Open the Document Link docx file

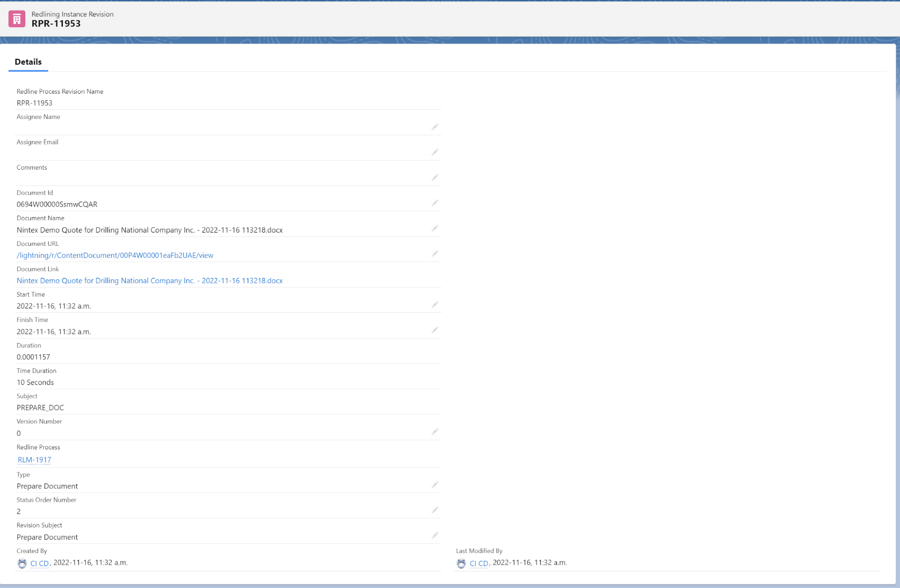[149, 280]
